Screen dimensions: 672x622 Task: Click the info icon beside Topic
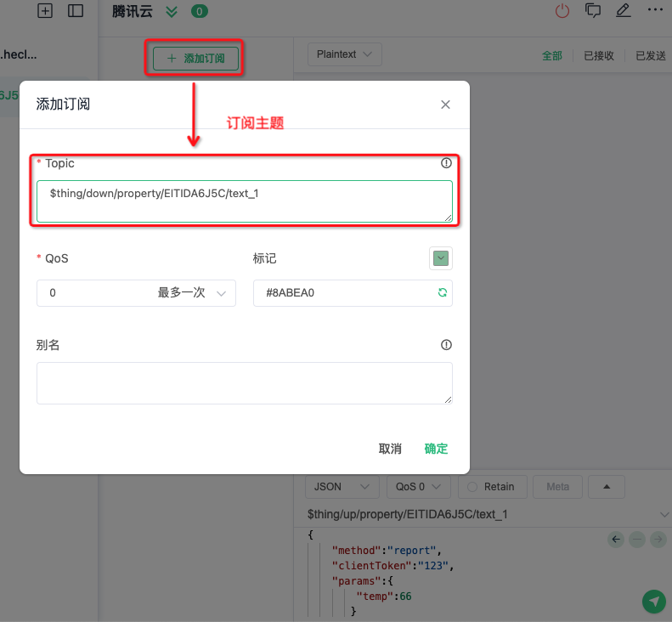[x=446, y=163]
